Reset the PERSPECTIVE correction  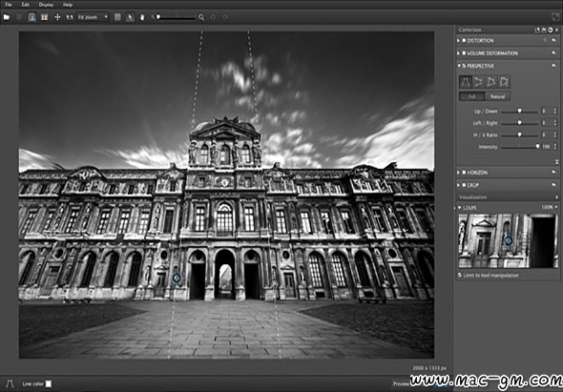(x=554, y=66)
